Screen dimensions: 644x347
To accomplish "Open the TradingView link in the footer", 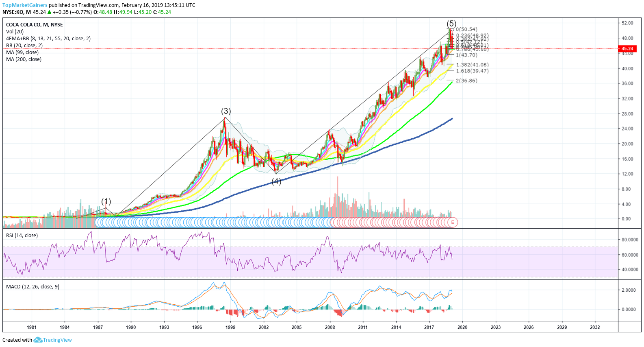I will (57, 340).
